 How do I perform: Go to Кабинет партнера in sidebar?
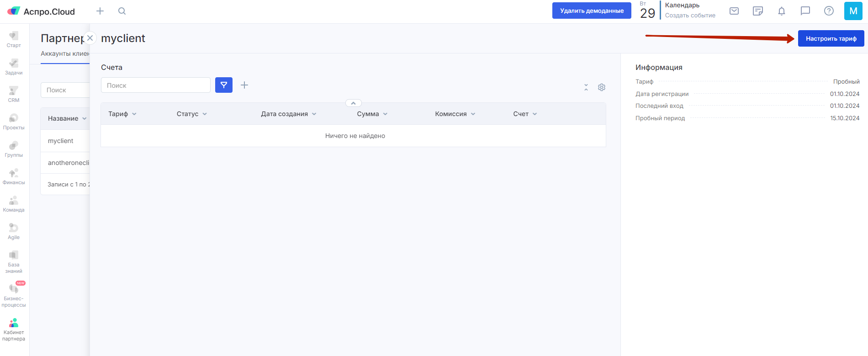(14, 329)
